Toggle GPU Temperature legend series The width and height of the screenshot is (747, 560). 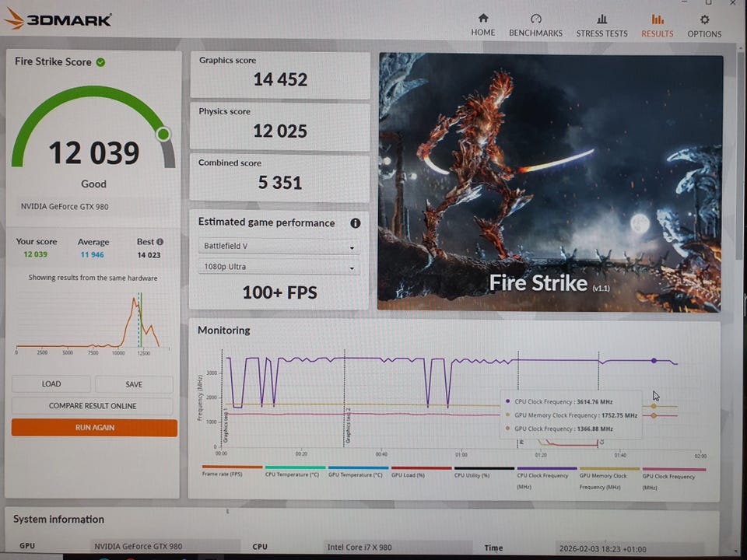358,471
